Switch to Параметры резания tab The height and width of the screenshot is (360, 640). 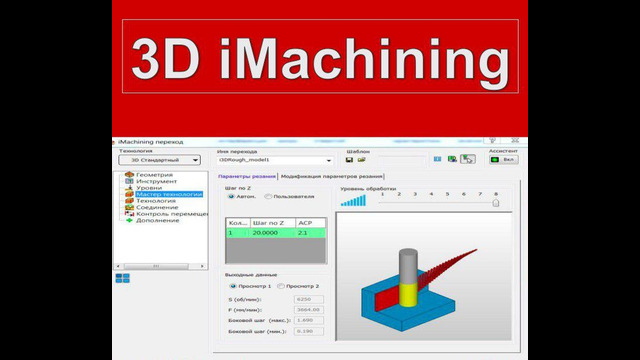247,176
